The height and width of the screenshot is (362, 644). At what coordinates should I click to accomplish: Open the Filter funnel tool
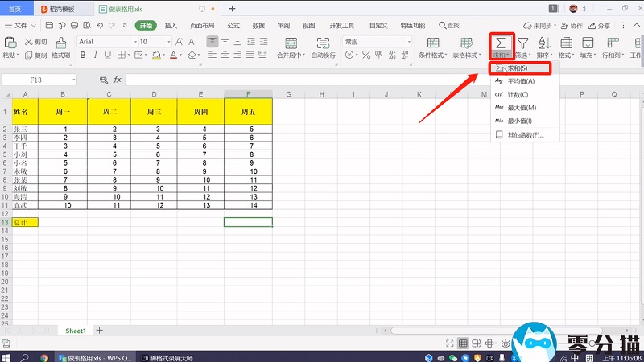point(523,43)
